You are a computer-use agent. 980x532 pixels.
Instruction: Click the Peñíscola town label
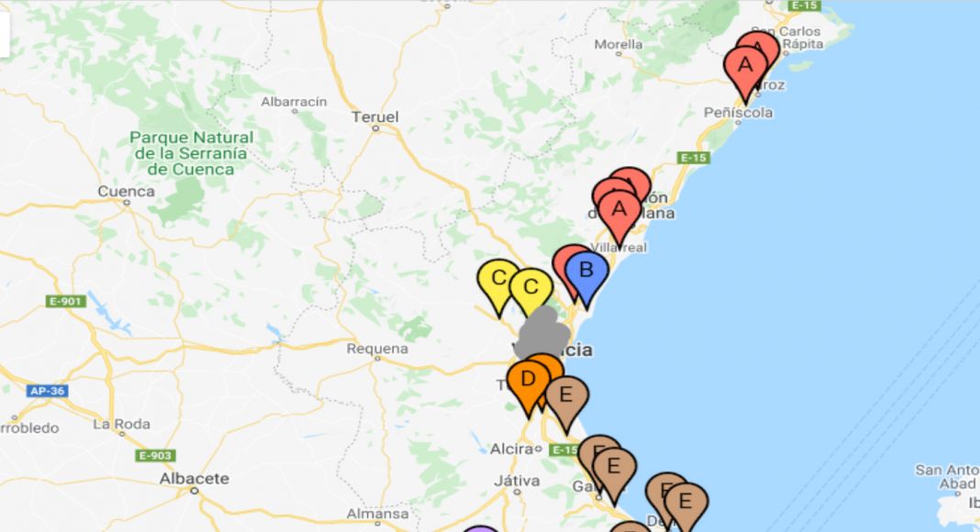click(738, 113)
